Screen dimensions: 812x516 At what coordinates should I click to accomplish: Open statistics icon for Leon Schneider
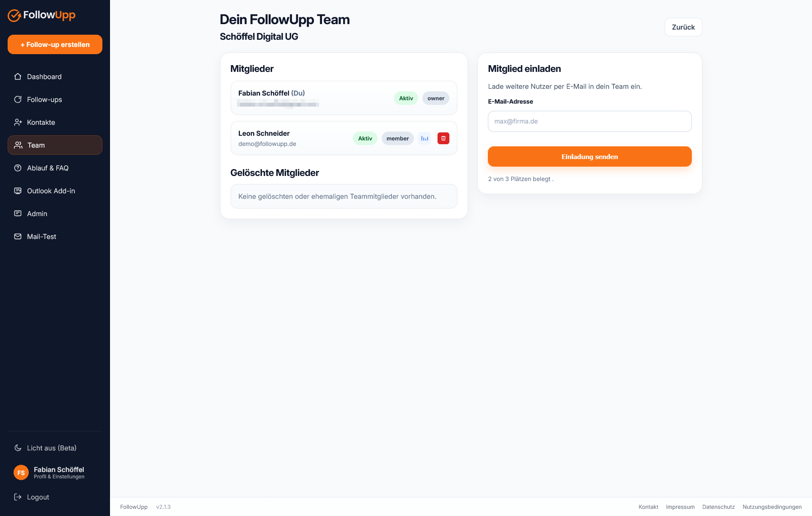coord(424,138)
